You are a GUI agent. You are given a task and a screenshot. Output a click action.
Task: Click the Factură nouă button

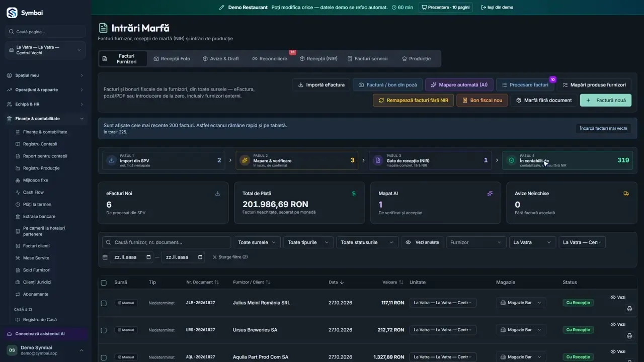point(606,100)
